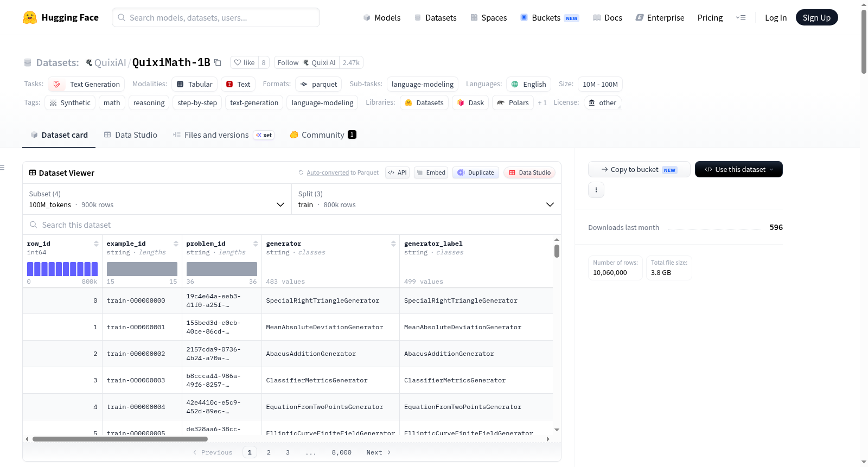
Task: Click the Auto-converted link
Action: (328, 172)
